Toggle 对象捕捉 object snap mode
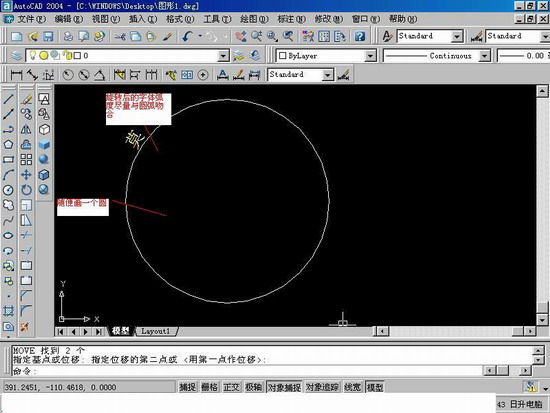Viewport: 550px width, 413px height. [284, 387]
